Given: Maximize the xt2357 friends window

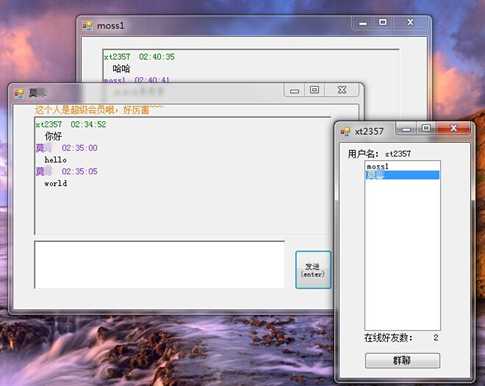Looking at the screenshot, I should pos(426,128).
